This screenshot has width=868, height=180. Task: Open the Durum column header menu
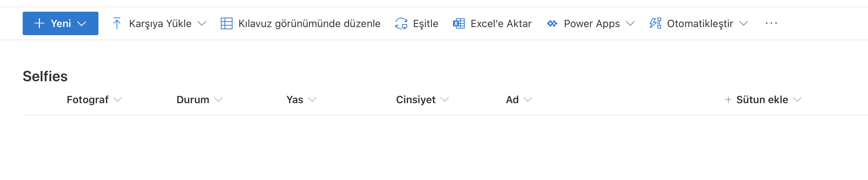click(x=199, y=100)
